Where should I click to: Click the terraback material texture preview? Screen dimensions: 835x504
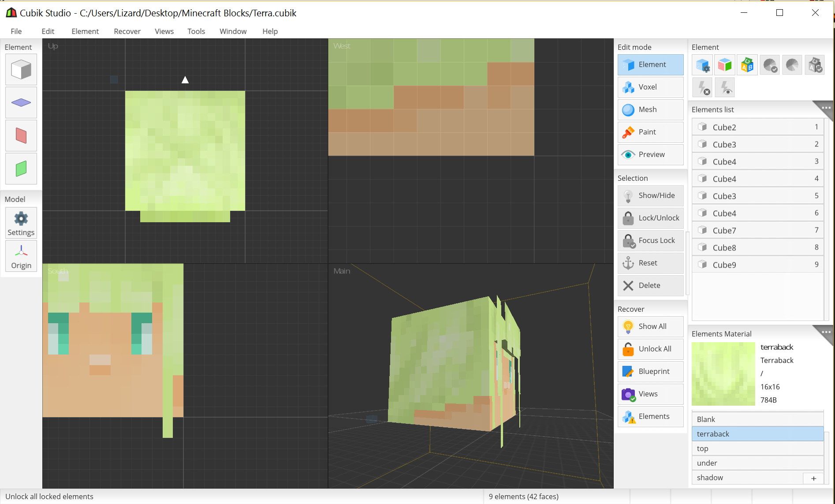pyautogui.click(x=723, y=374)
